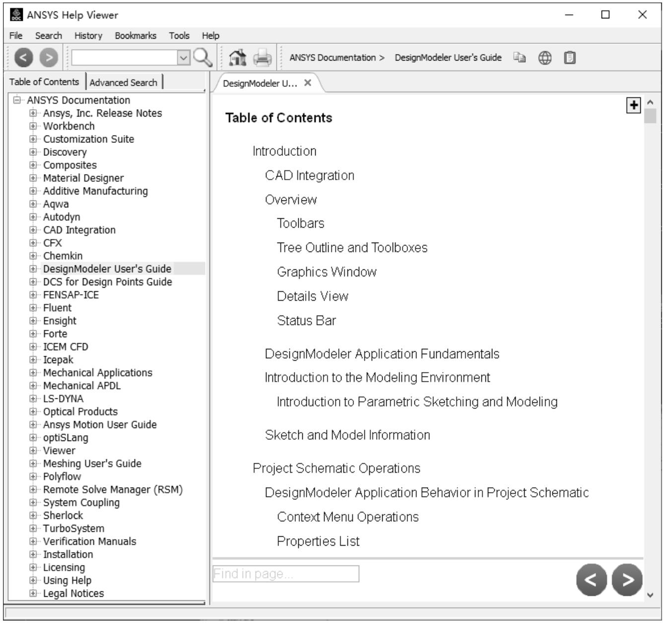
Task: Open the Bookmarks menu
Action: point(135,36)
